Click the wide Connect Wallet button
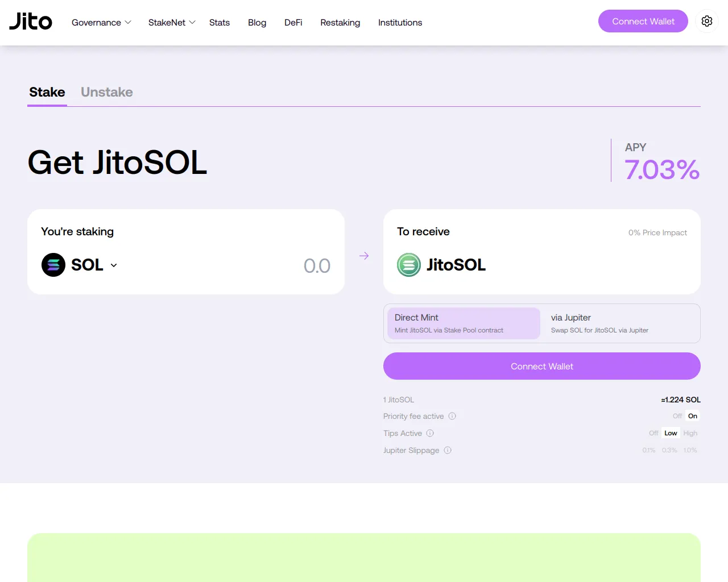The image size is (728, 582). pyautogui.click(x=542, y=366)
